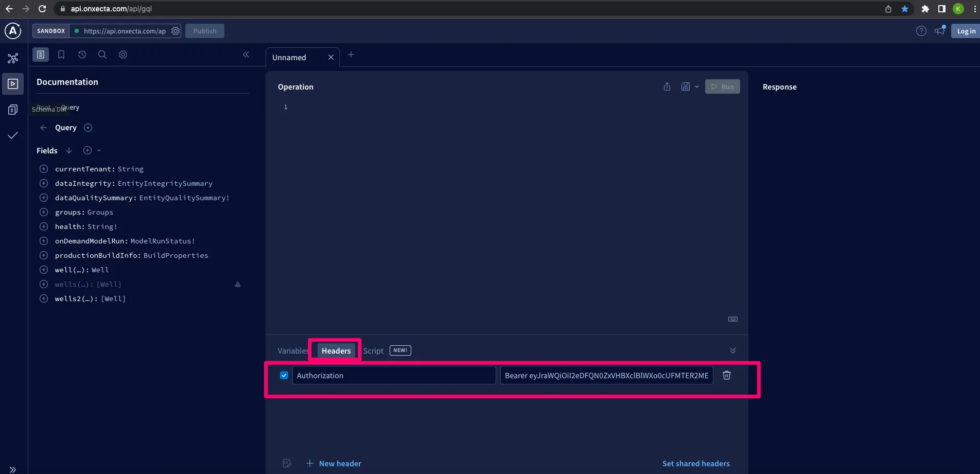Open the Checks checkmark sidebar icon
The height and width of the screenshot is (474, 980).
pyautogui.click(x=13, y=135)
